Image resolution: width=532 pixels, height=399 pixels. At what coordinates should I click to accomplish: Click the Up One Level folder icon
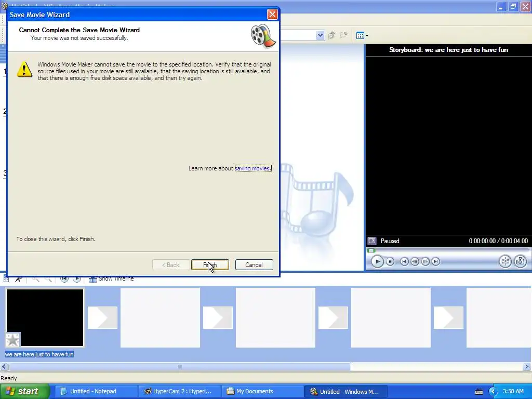click(332, 35)
